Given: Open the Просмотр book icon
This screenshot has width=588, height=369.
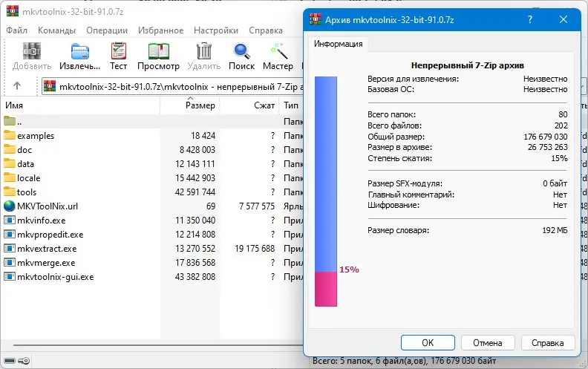Looking at the screenshot, I should [159, 51].
